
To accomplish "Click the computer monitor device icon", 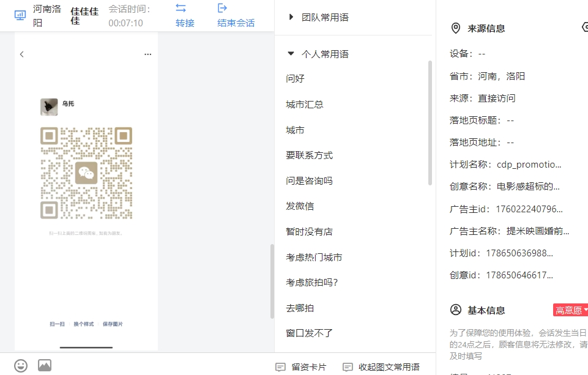I will pyautogui.click(x=20, y=15).
